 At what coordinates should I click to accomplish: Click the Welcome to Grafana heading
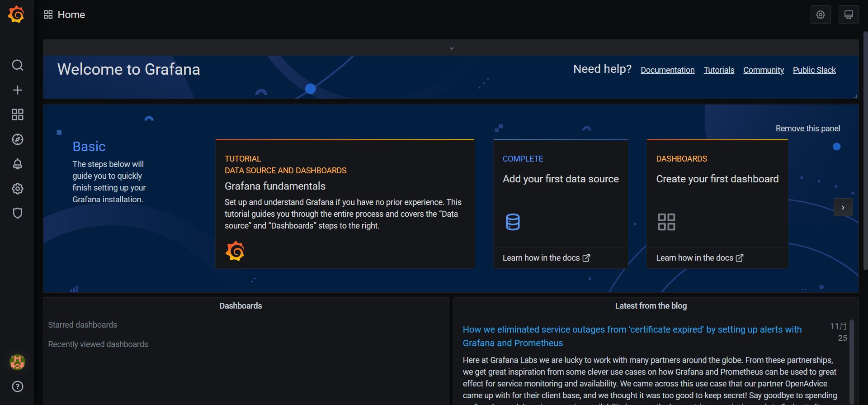129,69
